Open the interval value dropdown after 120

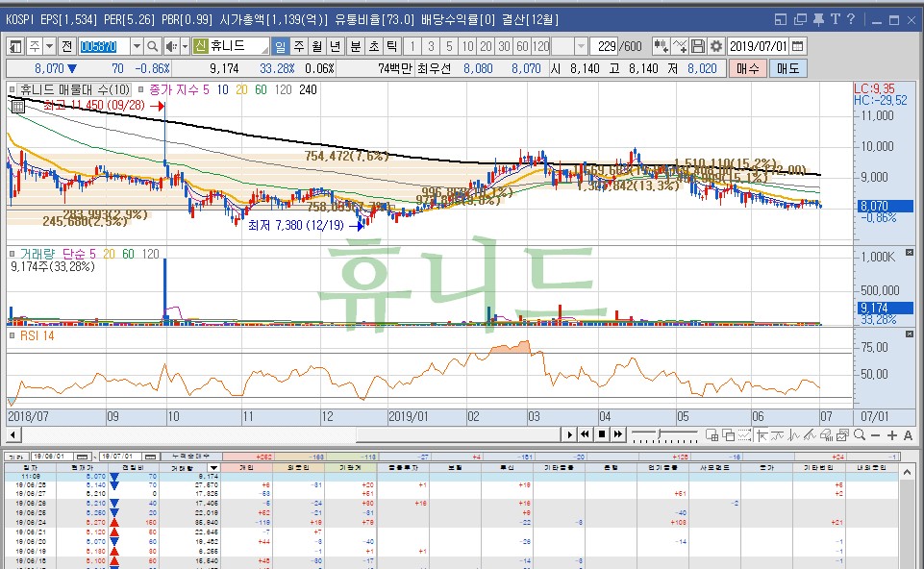coord(581,46)
